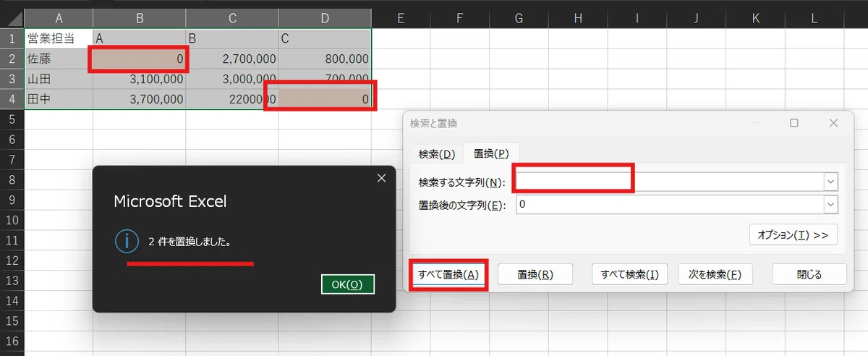This screenshot has width=868, height=356.
Task: Expand the 検索する文字列 dropdown arrow
Action: click(x=831, y=182)
